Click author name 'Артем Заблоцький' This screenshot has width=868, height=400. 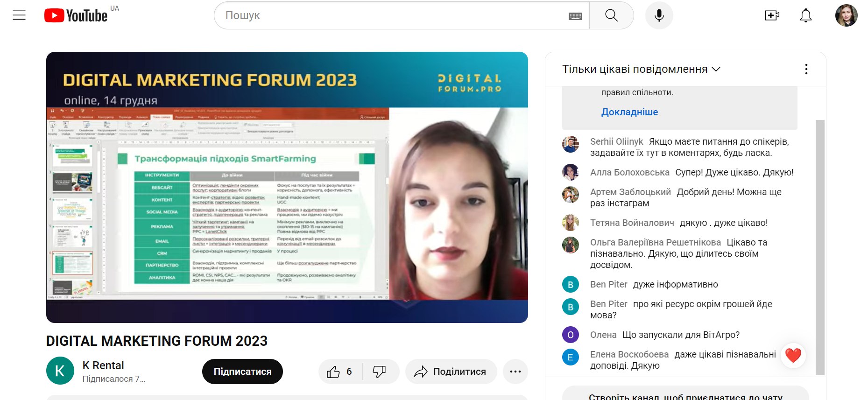[630, 192]
